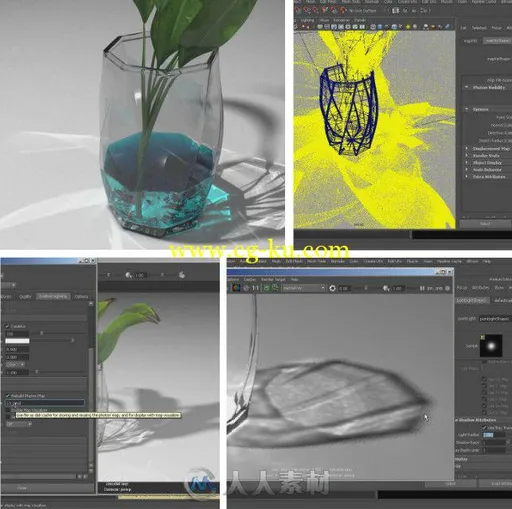The height and width of the screenshot is (509, 512).
Task: Click the photon map file name field
Action: click(45, 403)
